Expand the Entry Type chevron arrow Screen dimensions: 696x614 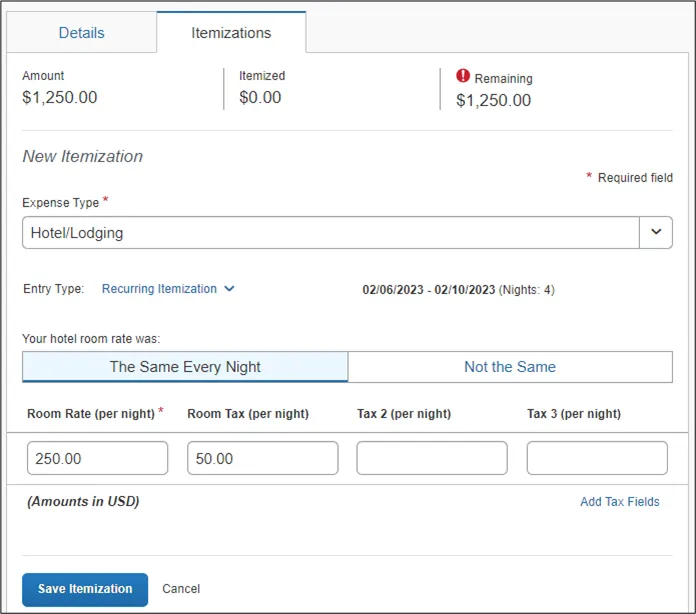[229, 289]
